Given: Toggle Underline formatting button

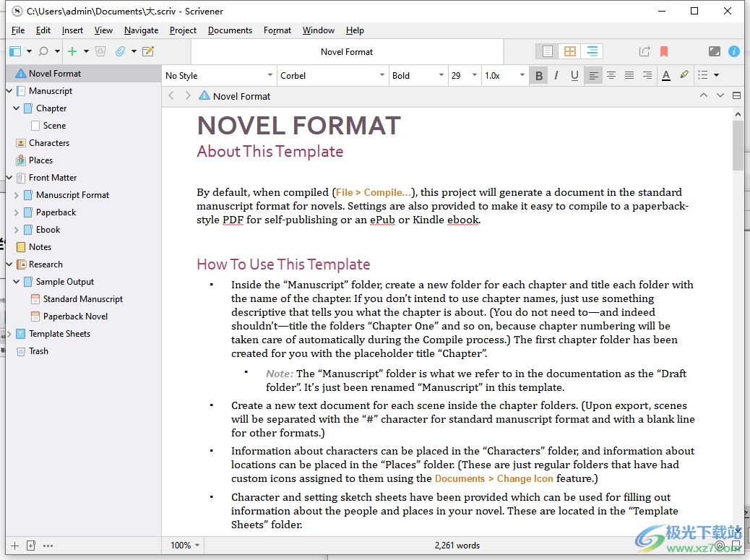Looking at the screenshot, I should click(574, 76).
